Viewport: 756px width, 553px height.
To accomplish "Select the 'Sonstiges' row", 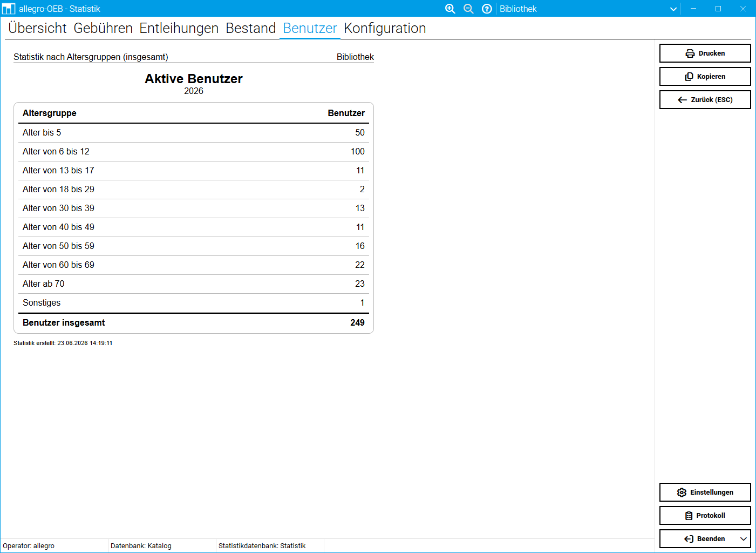I will point(194,303).
